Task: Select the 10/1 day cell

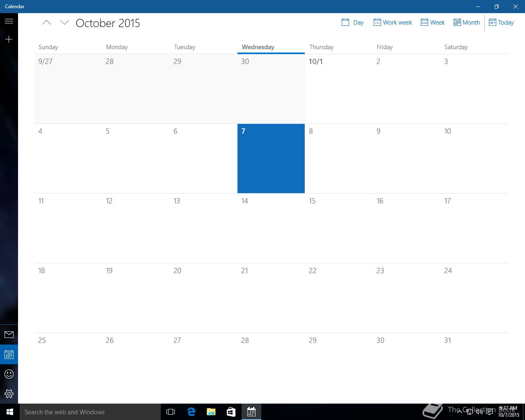Action: pyautogui.click(x=339, y=89)
